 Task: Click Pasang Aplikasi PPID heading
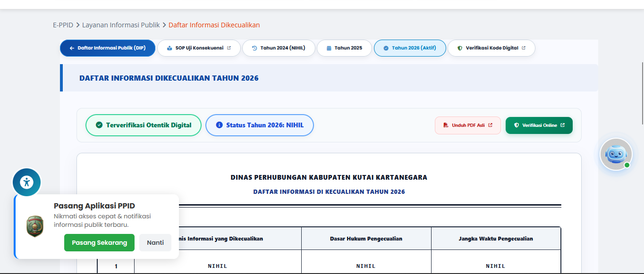coord(94,206)
